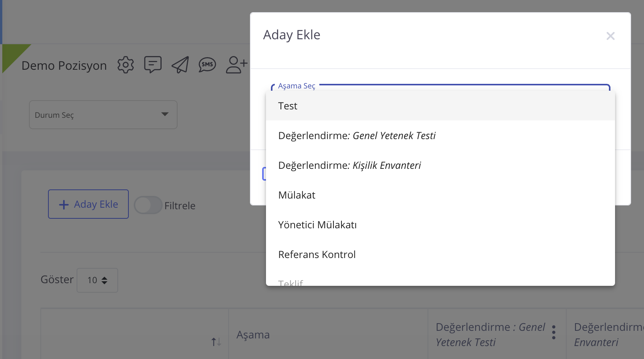Viewport: 644px width, 359px height.
Task: Click the add user icon
Action: point(236,65)
